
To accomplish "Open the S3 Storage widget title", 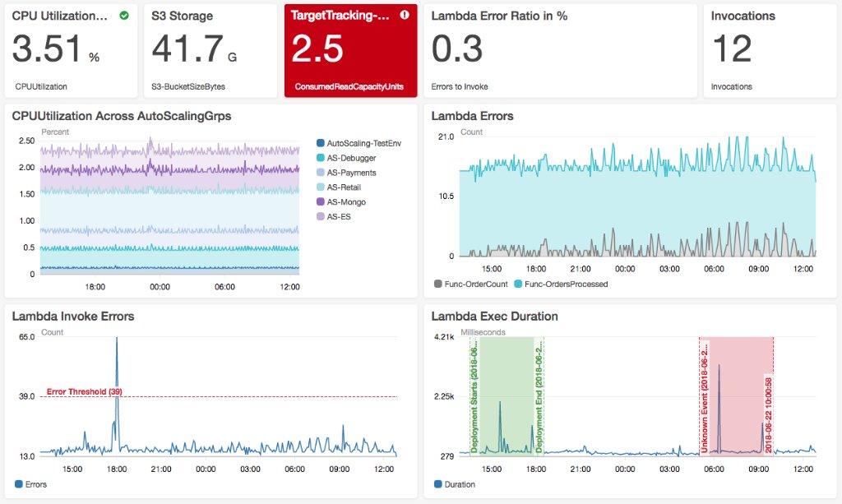I will tap(182, 16).
